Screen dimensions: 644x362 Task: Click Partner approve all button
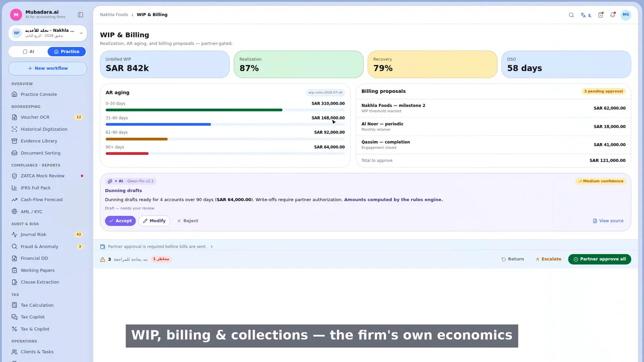tap(599, 259)
